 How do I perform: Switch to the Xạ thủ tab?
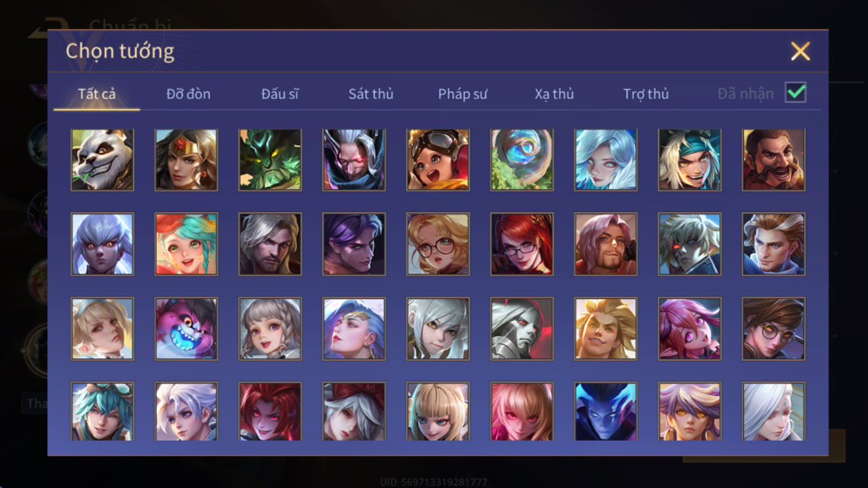[554, 94]
